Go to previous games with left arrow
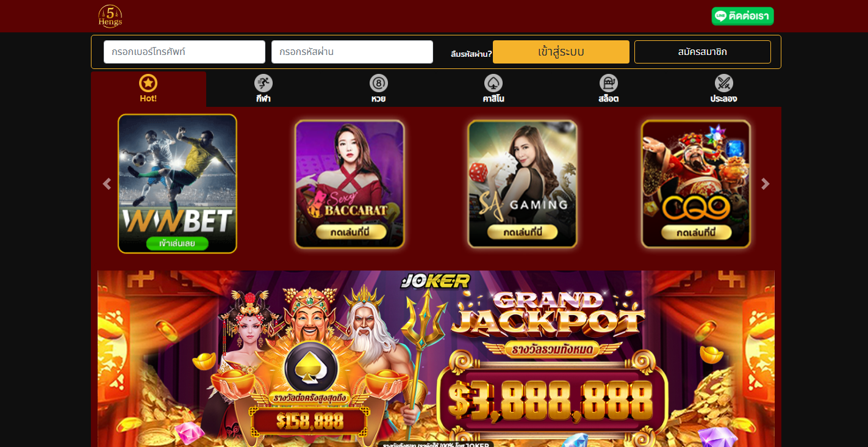This screenshot has width=868, height=447. (107, 184)
